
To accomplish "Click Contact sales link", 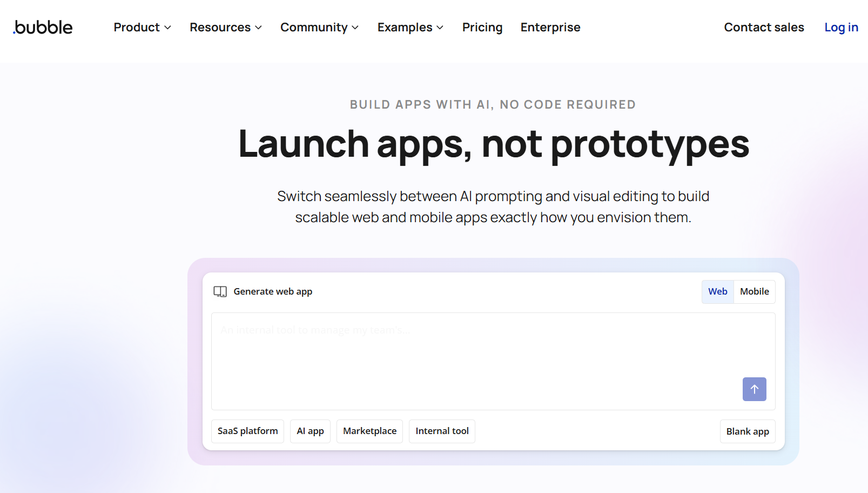I will [x=764, y=27].
